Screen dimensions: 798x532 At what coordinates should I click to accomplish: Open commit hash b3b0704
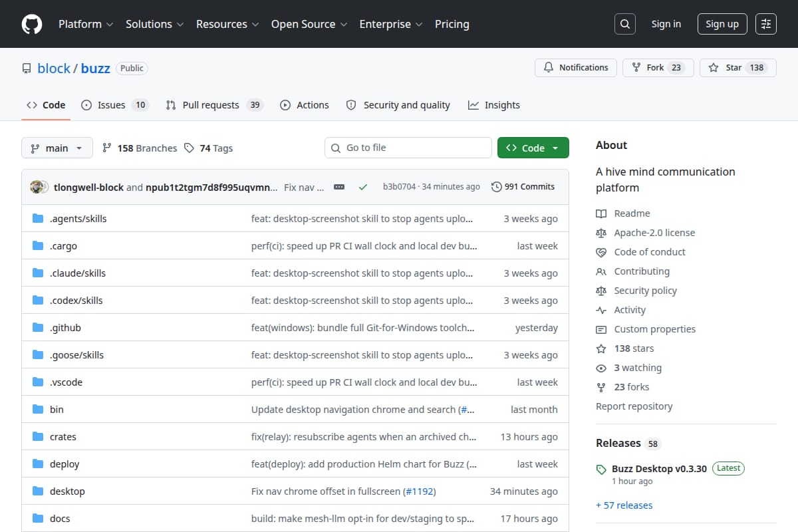point(399,187)
